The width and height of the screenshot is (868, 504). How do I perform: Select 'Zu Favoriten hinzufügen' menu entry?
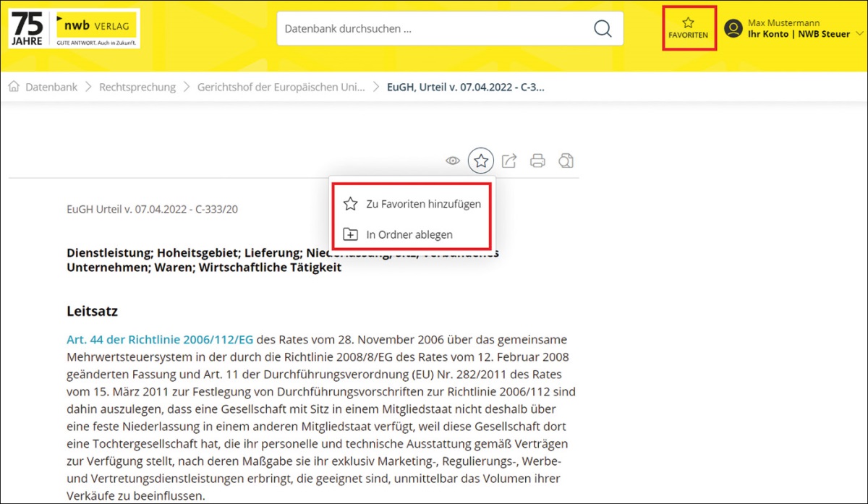(x=423, y=204)
